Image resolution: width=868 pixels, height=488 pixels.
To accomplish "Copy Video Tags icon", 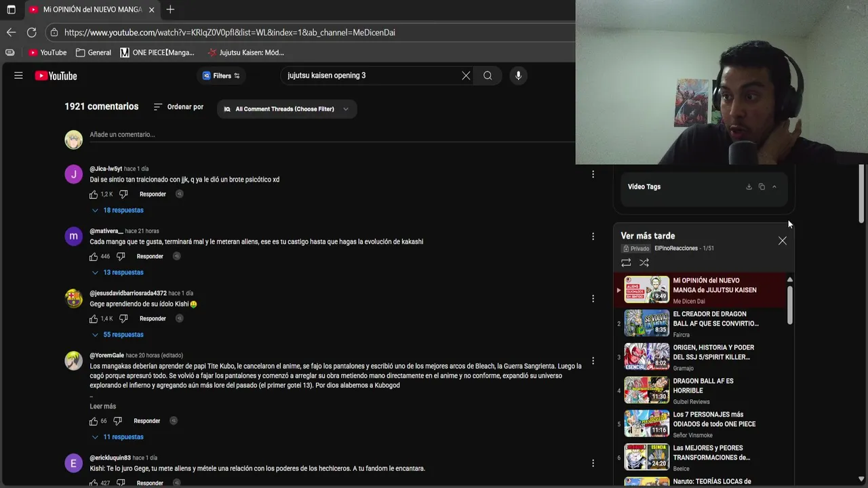I will point(762,187).
